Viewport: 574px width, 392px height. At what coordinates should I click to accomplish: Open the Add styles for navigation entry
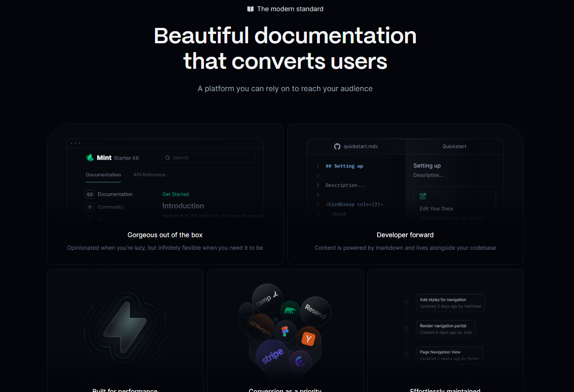(451, 303)
